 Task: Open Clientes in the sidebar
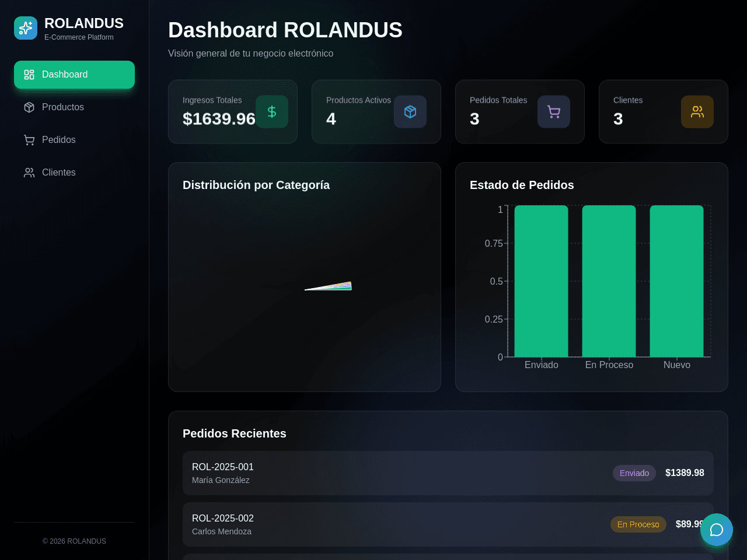point(74,173)
